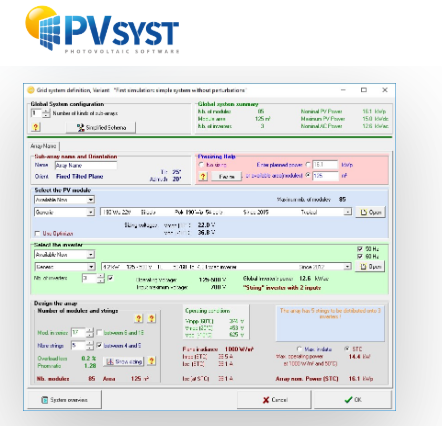Click the planned power kWp input field

[x=325, y=165]
